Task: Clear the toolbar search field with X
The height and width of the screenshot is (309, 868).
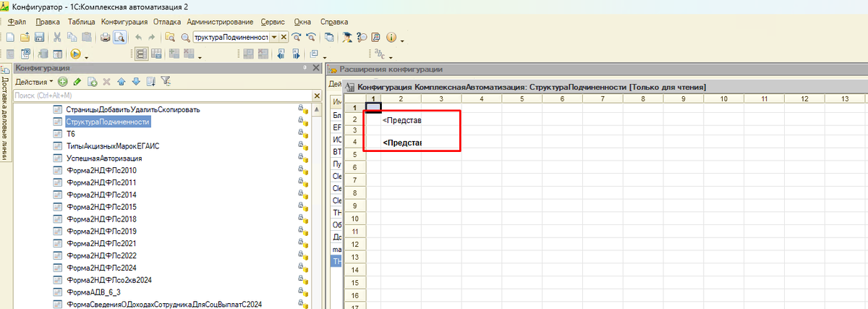Action: point(284,37)
